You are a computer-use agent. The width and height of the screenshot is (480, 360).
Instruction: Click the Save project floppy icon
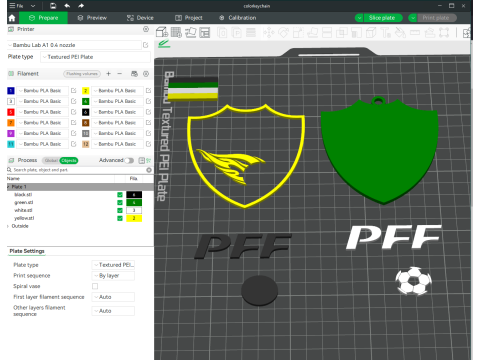[x=53, y=6]
